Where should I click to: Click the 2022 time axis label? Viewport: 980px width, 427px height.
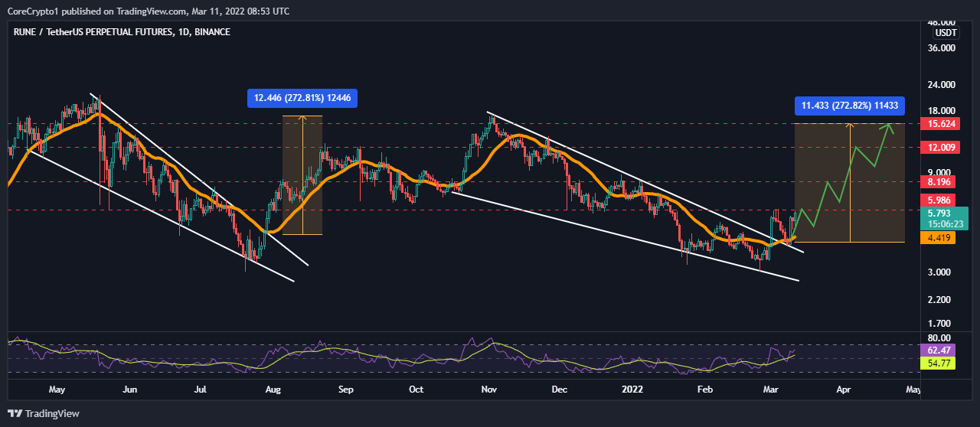(x=632, y=390)
